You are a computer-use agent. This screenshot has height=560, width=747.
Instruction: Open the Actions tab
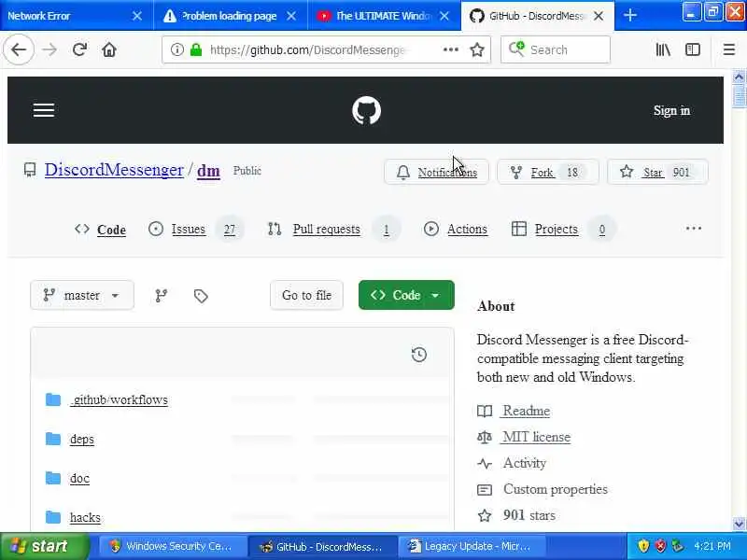(x=456, y=230)
